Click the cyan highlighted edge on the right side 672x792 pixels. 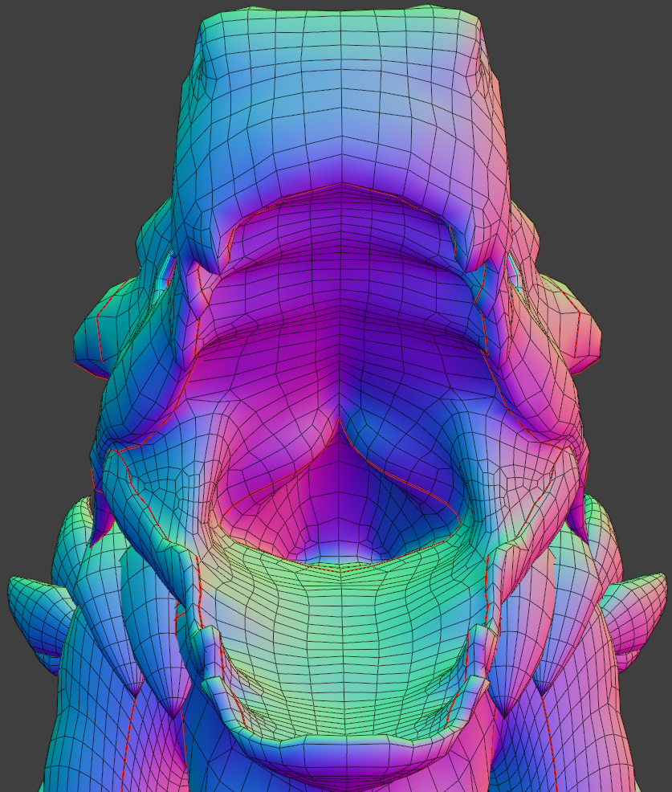click(x=514, y=271)
